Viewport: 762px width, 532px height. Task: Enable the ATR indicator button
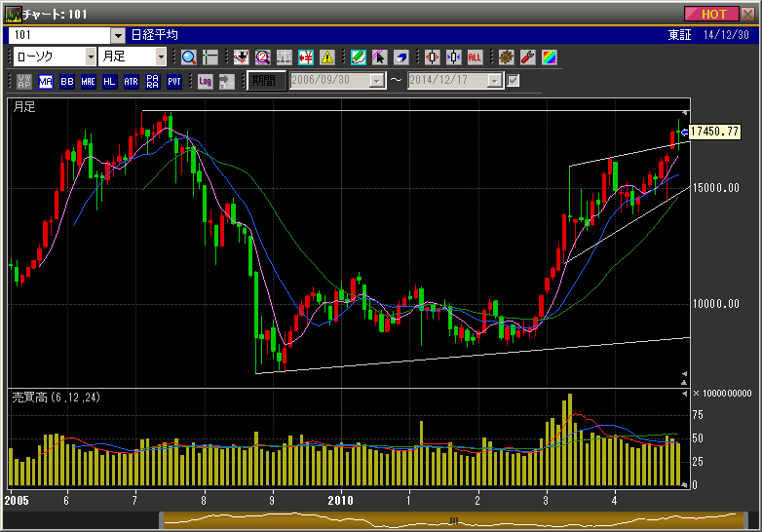tap(131, 81)
